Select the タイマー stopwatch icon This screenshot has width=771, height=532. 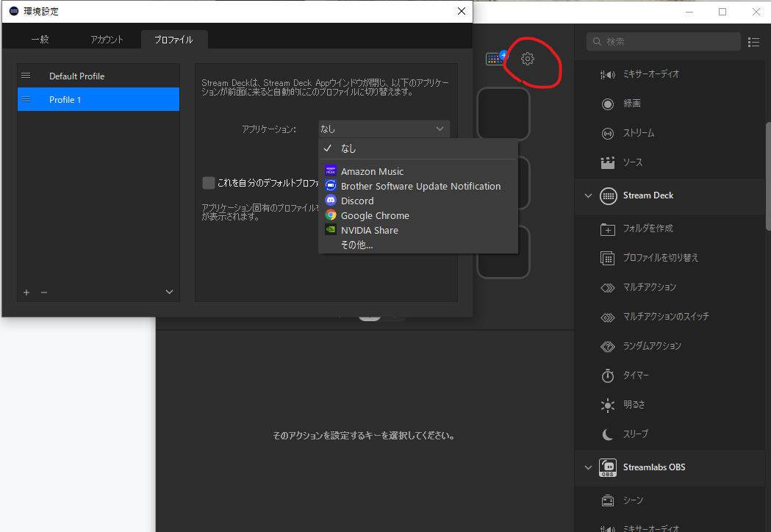pyautogui.click(x=608, y=375)
